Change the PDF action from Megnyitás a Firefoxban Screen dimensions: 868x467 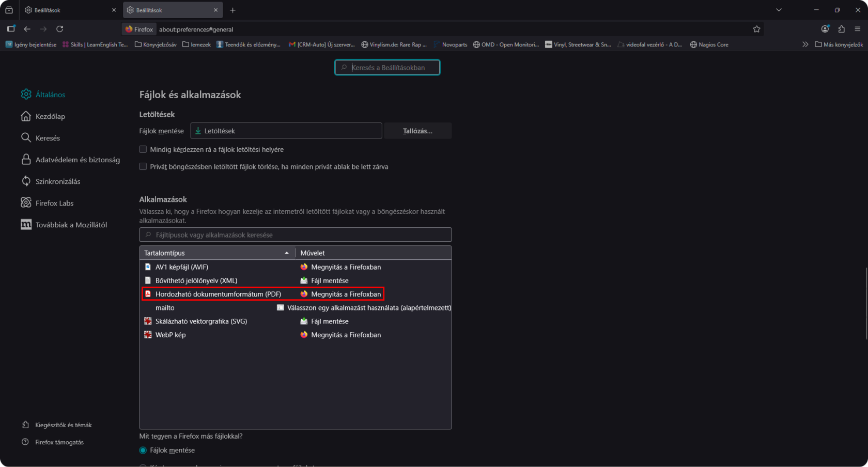coord(345,294)
